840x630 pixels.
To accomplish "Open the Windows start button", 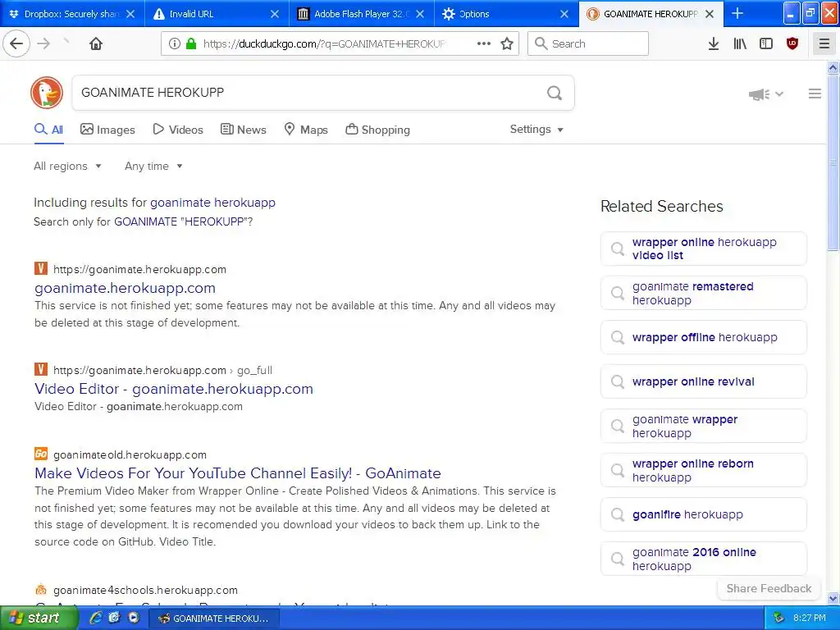I will tap(39, 618).
